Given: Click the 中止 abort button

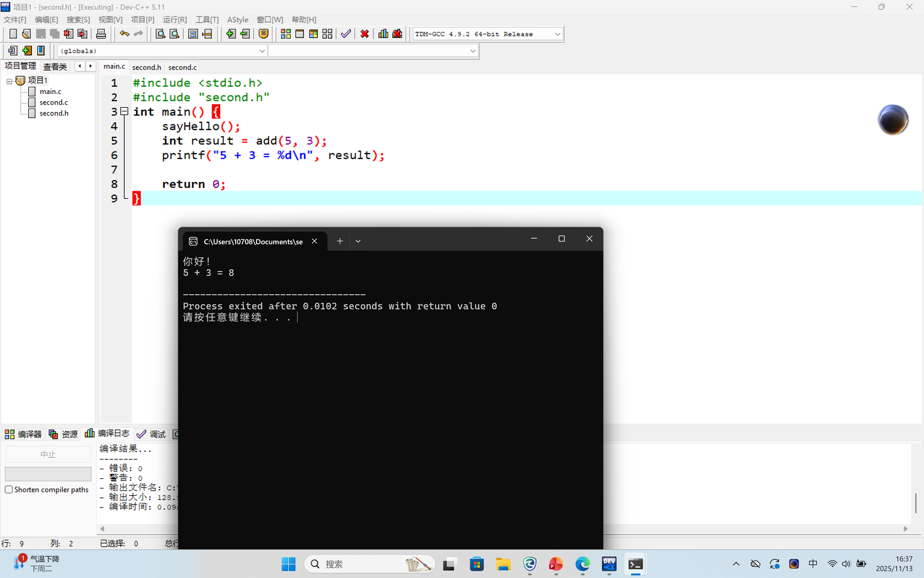Looking at the screenshot, I should point(48,454).
